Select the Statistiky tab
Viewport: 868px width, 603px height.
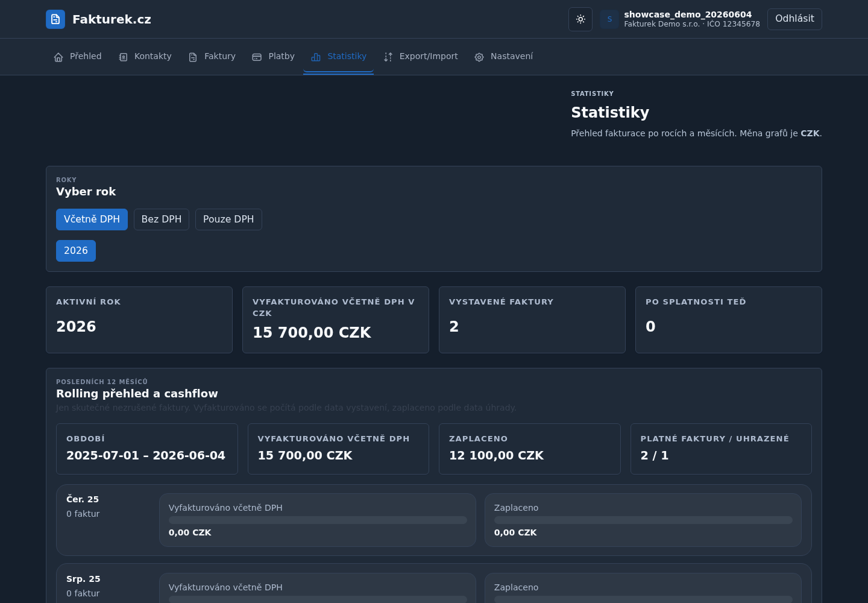click(x=339, y=57)
